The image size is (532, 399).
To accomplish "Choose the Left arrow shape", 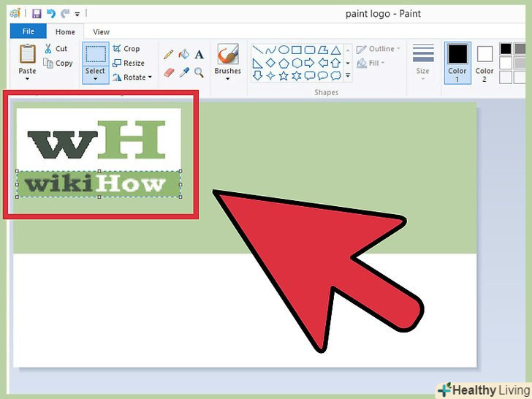I will pyautogui.click(x=323, y=63).
